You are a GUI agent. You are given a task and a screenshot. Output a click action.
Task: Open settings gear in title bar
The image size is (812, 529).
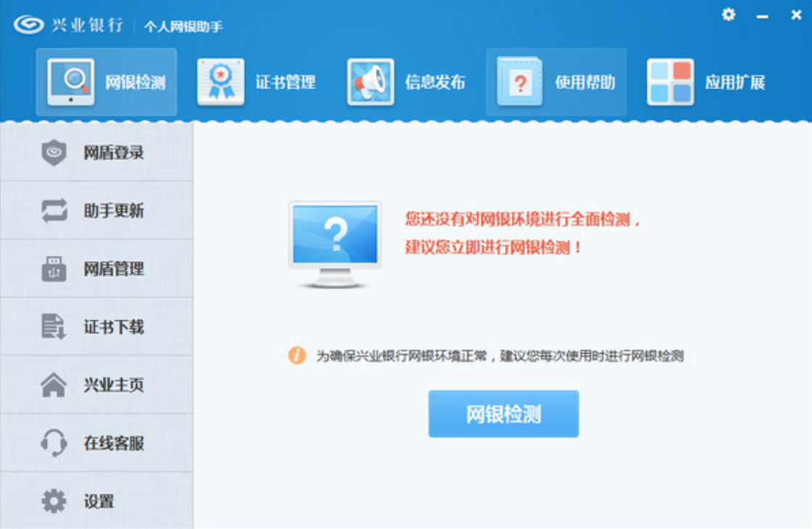[x=729, y=14]
